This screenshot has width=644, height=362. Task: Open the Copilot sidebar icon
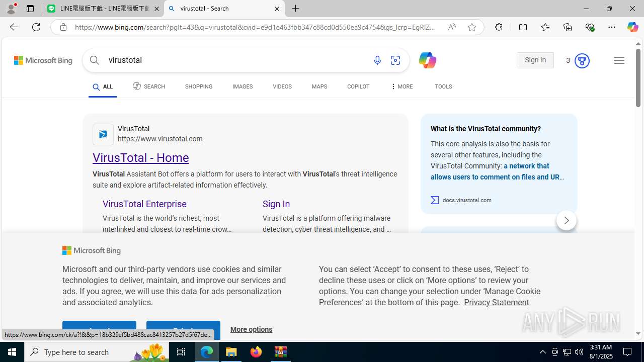point(632,27)
